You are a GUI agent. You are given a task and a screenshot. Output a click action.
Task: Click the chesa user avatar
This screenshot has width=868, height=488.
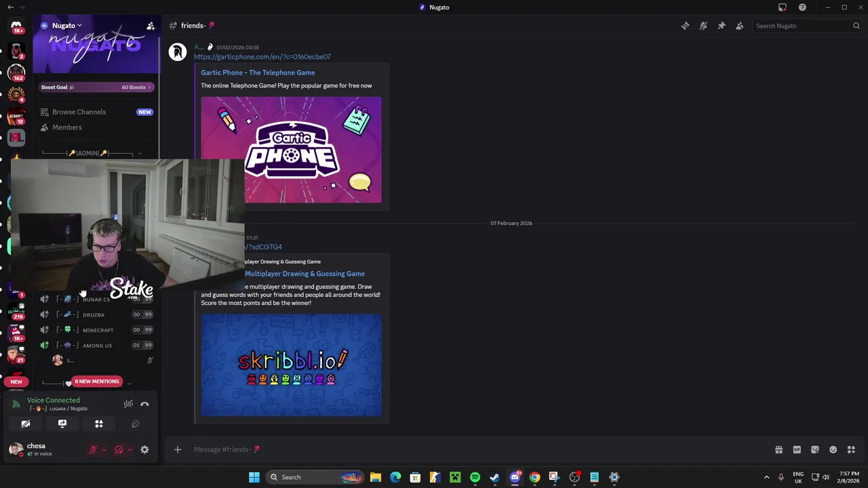(16, 449)
